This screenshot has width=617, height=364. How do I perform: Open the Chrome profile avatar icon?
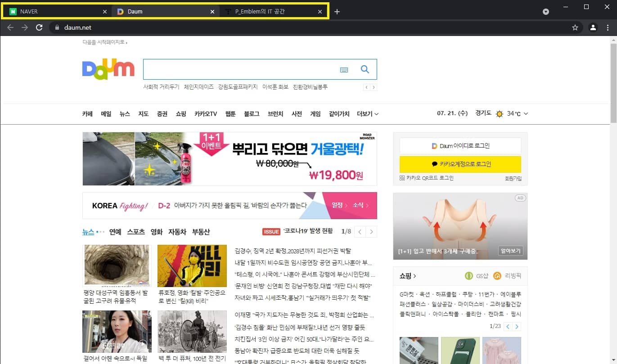593,27
